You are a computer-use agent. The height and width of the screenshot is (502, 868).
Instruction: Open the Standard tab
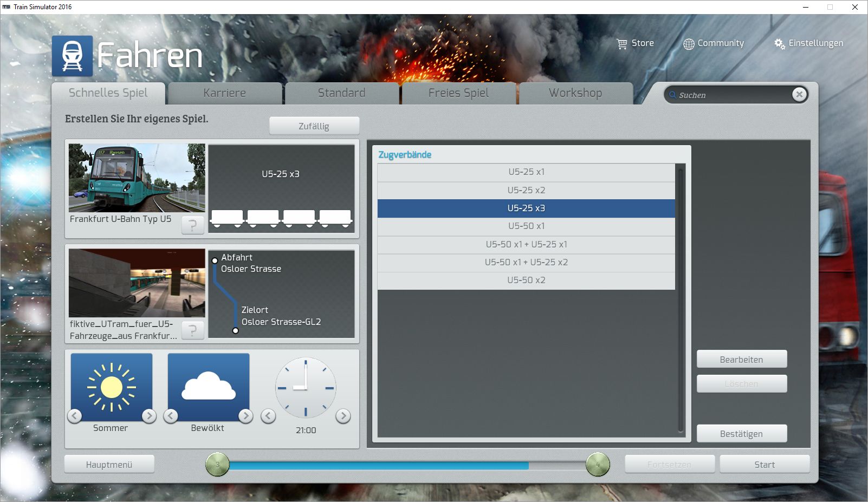342,93
